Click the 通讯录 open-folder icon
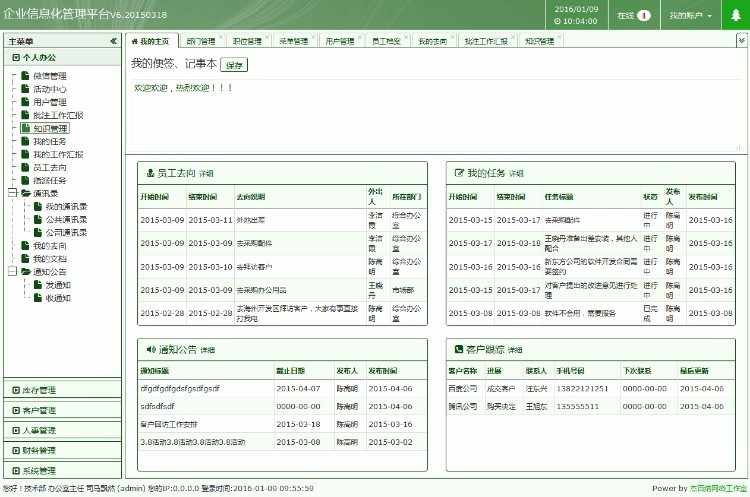 click(26, 193)
